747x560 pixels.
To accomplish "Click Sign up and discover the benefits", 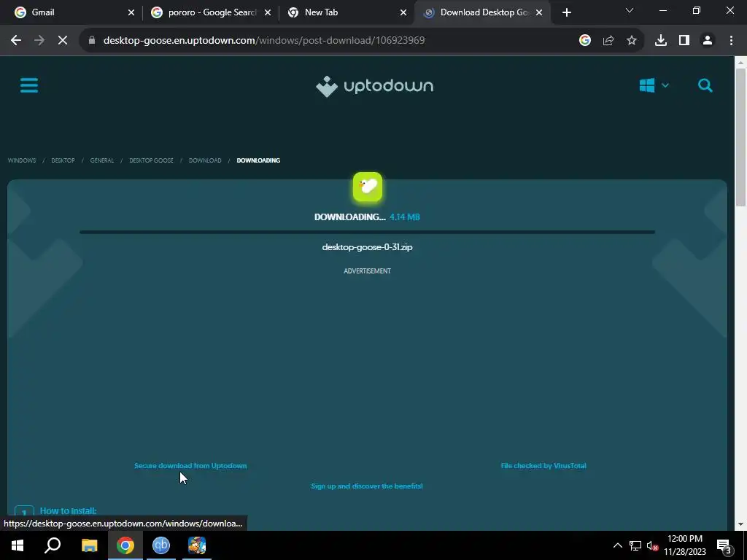I will 367,486.
